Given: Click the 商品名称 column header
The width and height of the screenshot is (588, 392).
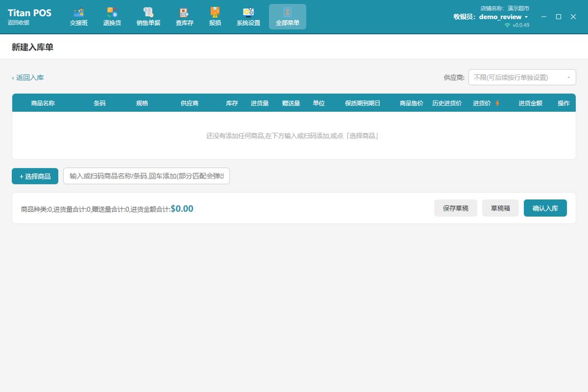Looking at the screenshot, I should (x=43, y=103).
